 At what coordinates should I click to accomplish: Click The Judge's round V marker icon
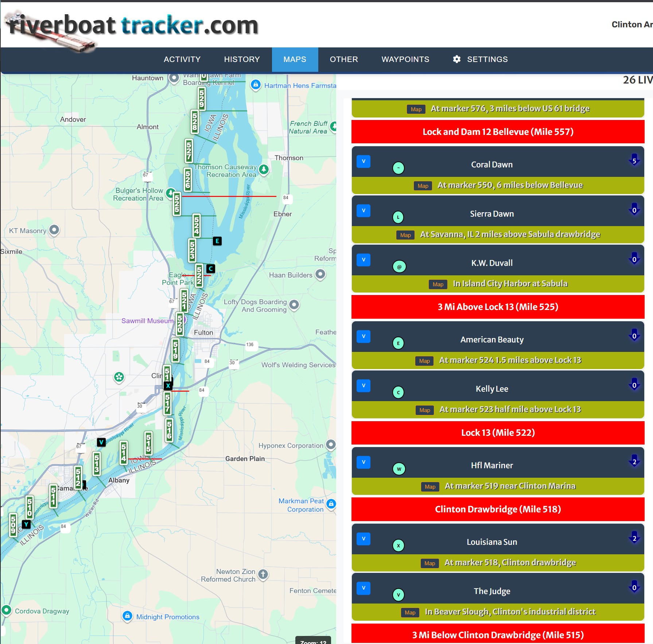398,595
